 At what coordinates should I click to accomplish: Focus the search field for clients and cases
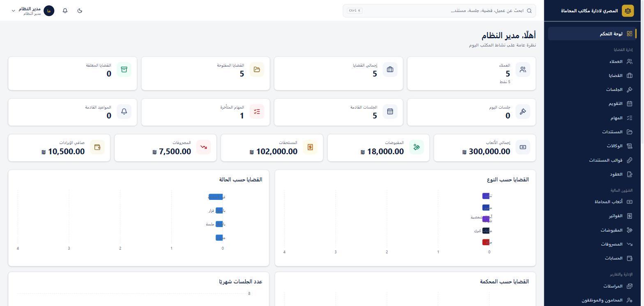[x=439, y=11]
